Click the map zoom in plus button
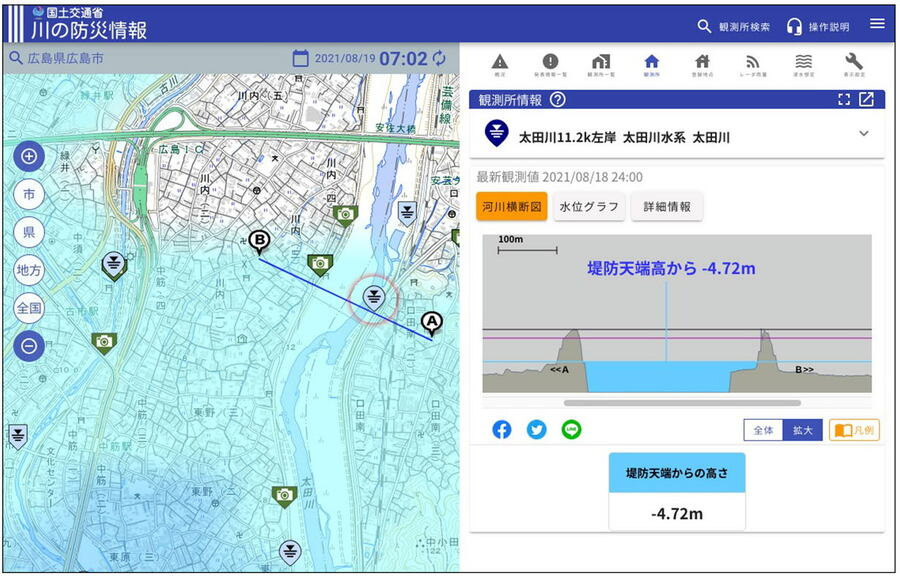 pos(29,156)
